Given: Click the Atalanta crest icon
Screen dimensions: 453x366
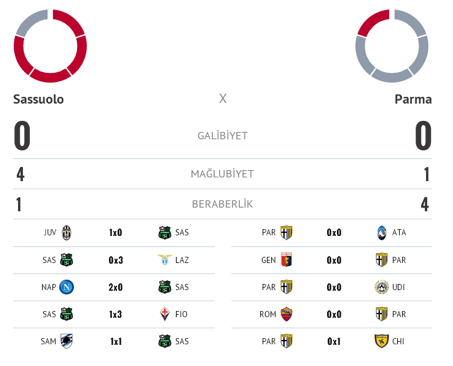Looking at the screenshot, I should (x=382, y=233).
